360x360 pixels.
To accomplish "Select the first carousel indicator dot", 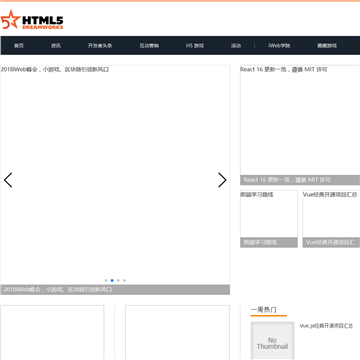I will point(106,280).
